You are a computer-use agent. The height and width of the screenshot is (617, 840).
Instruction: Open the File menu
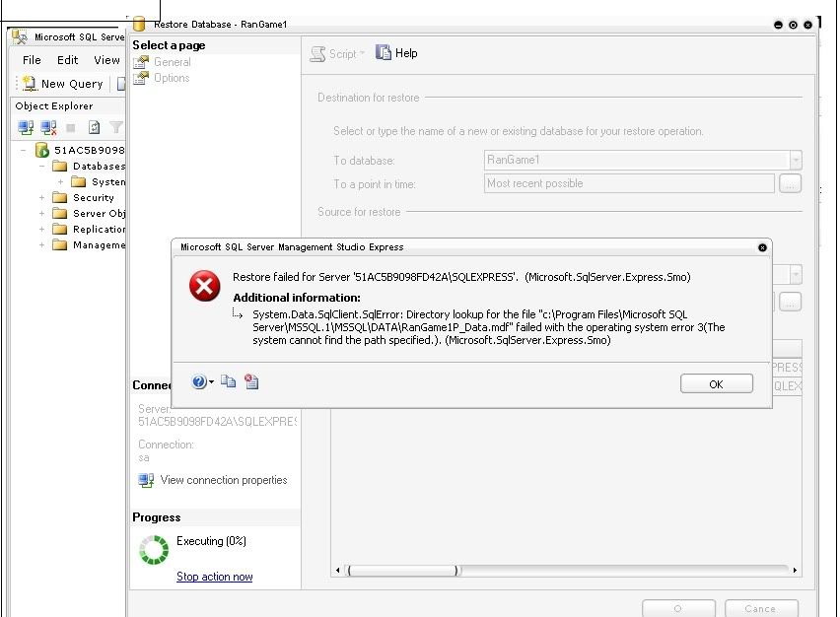[x=31, y=59]
